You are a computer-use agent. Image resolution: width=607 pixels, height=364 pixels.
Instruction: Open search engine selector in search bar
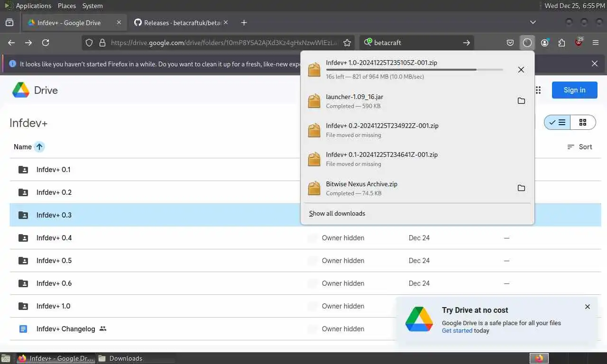coord(368,43)
